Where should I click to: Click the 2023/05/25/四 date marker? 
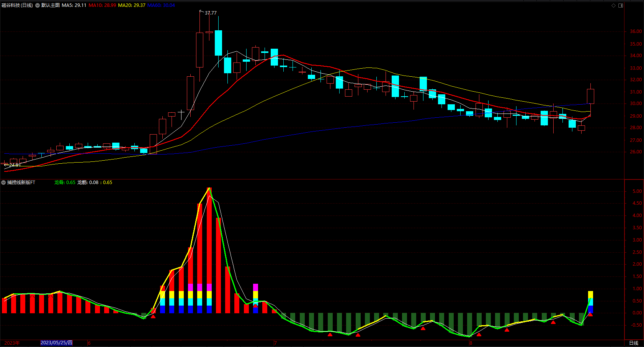pos(56,343)
